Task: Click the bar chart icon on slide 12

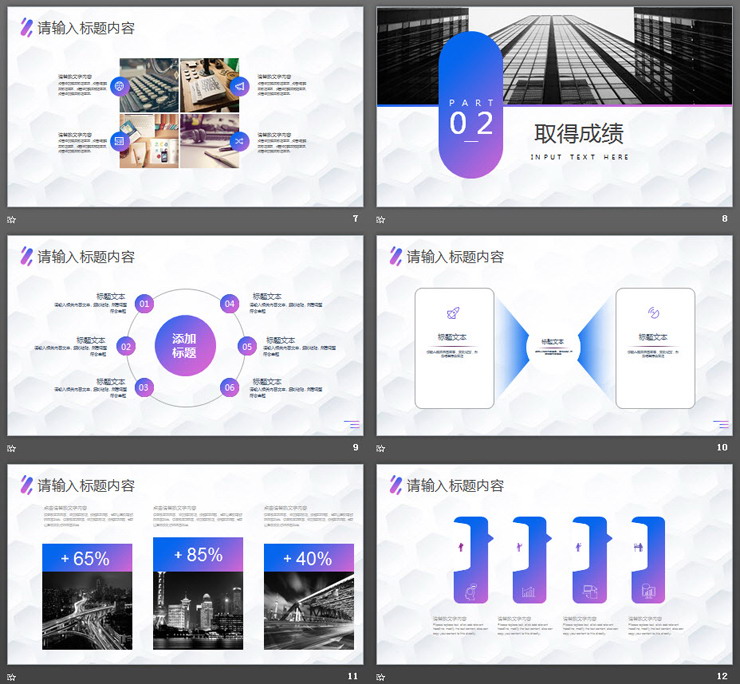Action: pyautogui.click(x=528, y=591)
